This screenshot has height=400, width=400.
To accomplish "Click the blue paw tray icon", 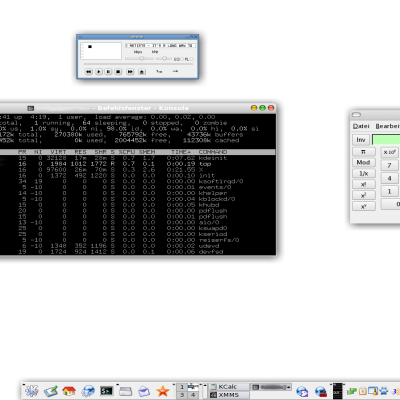I will (x=383, y=391).
